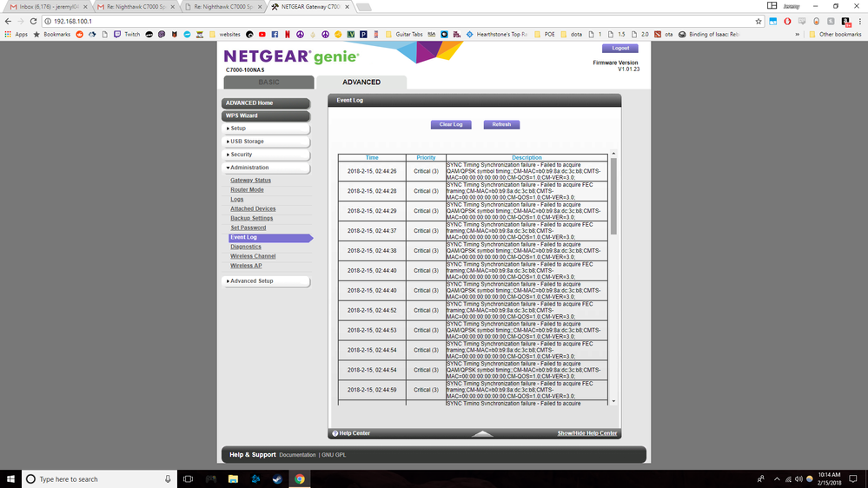Switch to the BASIC tab
The width and height of the screenshot is (868, 488).
coord(268,82)
